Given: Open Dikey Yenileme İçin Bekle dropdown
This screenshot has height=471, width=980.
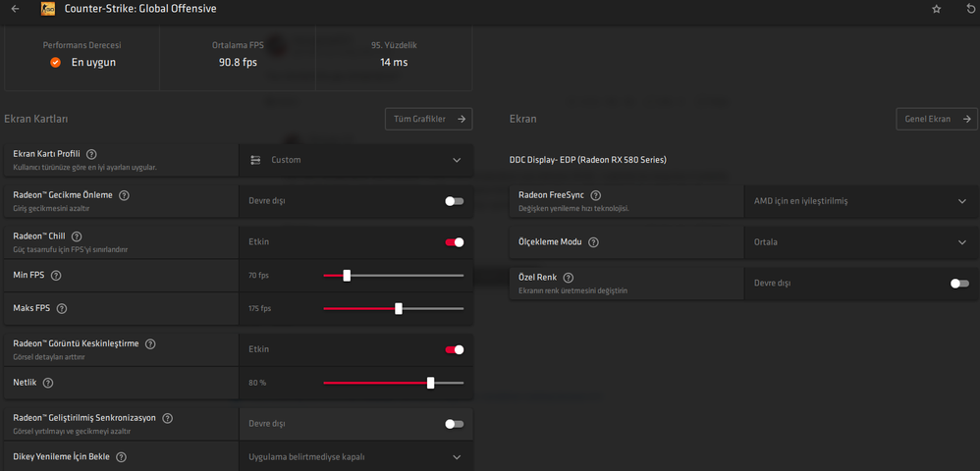Looking at the screenshot, I should pos(355,457).
